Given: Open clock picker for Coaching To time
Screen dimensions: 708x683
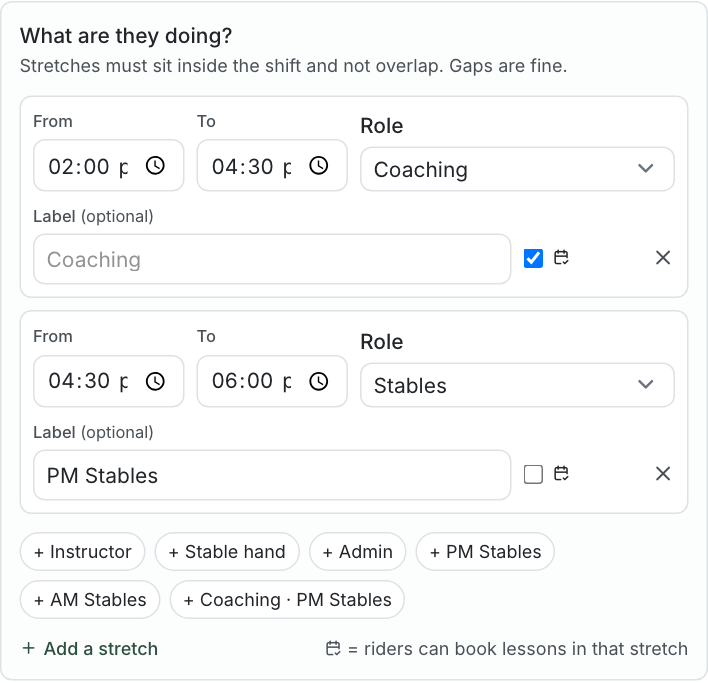Looking at the screenshot, I should (x=319, y=165).
